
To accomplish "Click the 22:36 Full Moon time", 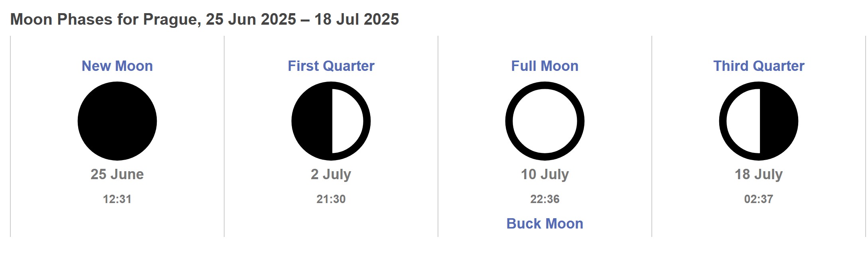I will (545, 199).
